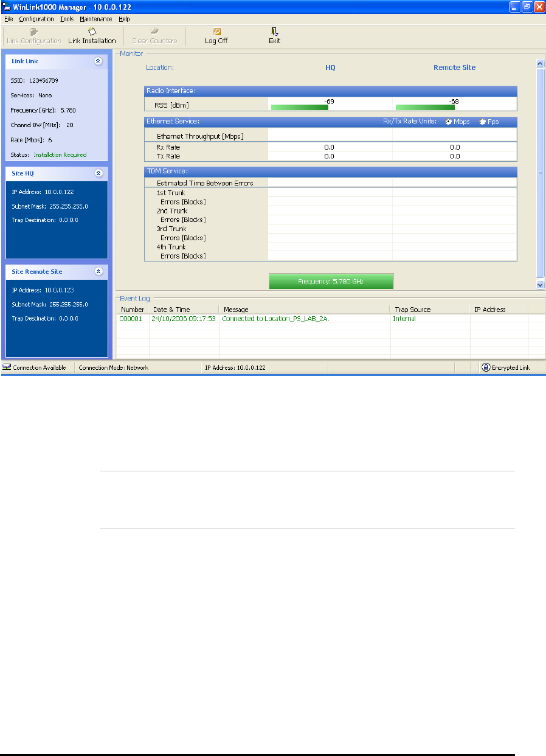Click Remote Site IP Address 10.0.0.123
This screenshot has width=546, height=756.
pyautogui.click(x=43, y=290)
